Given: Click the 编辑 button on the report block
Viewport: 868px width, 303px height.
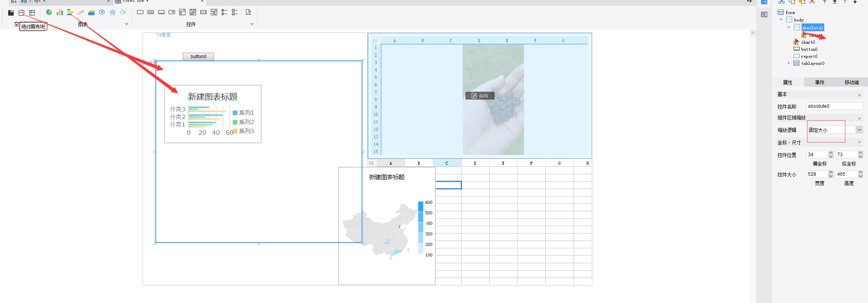Looking at the screenshot, I should (480, 96).
